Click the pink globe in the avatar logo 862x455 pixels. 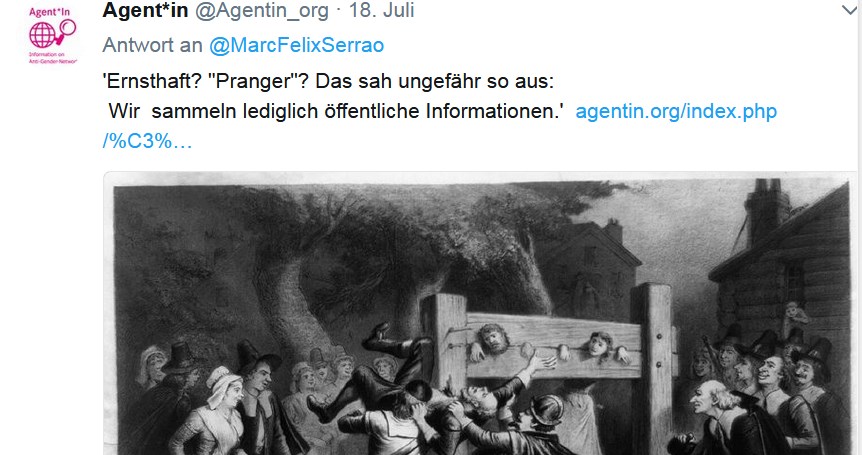coord(42,36)
